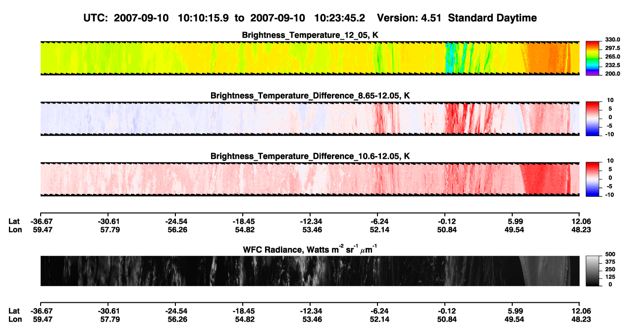Select the Brightness_Temperature_12_05, K panel title

click(x=310, y=35)
